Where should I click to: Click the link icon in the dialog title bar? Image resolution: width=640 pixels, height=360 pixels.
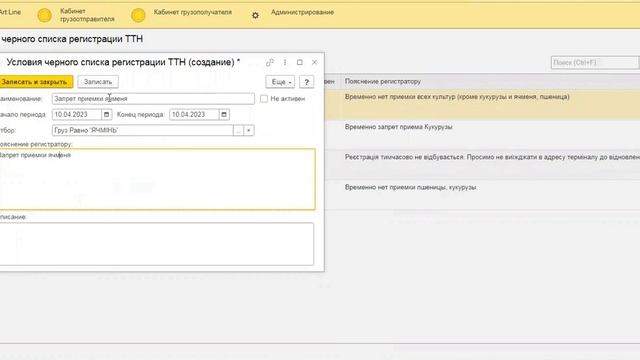[x=269, y=62]
